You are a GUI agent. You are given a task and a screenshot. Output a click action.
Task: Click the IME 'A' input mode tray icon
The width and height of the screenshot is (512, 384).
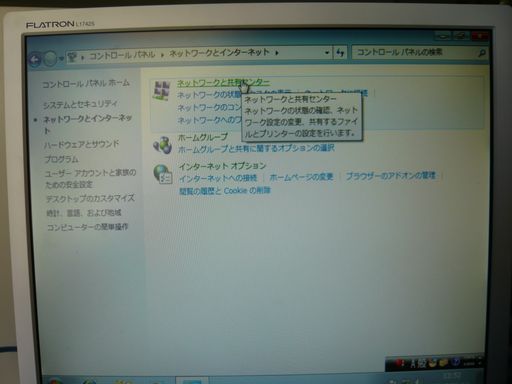tap(413, 364)
